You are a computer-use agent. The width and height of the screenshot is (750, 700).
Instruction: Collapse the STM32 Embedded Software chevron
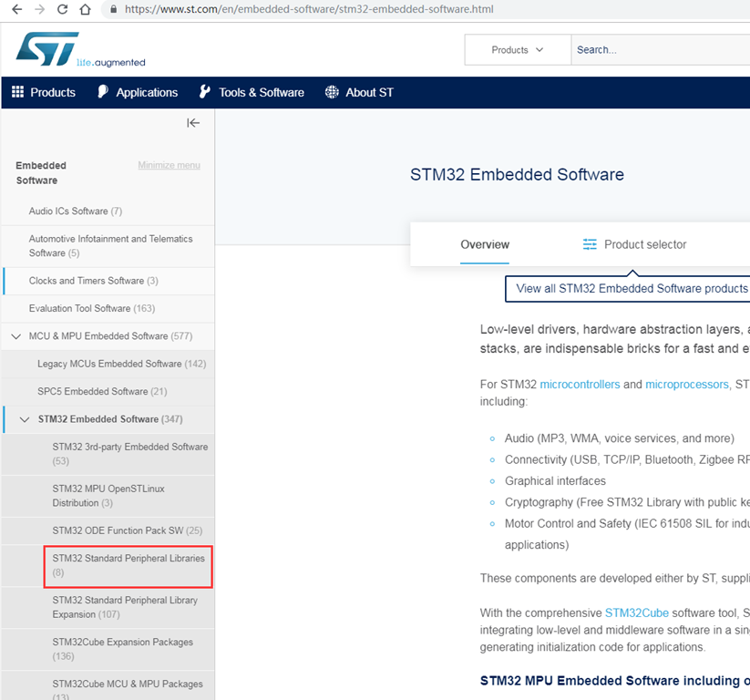pyautogui.click(x=25, y=419)
